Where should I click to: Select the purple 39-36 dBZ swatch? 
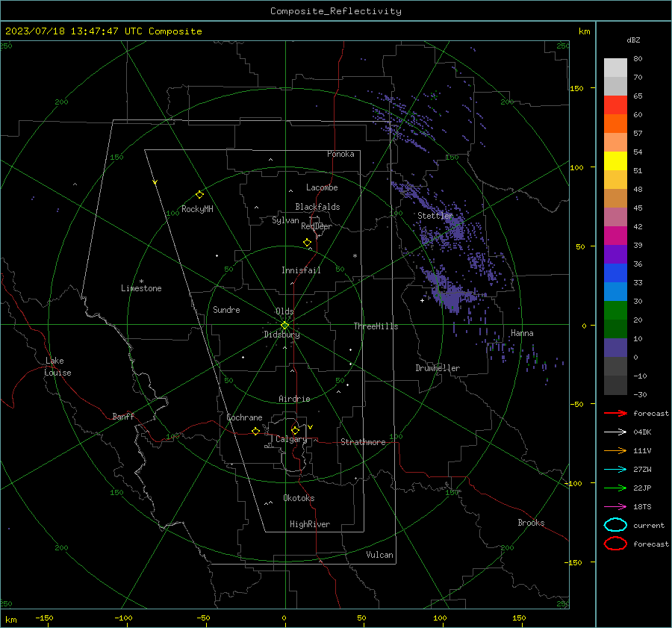tap(615, 255)
